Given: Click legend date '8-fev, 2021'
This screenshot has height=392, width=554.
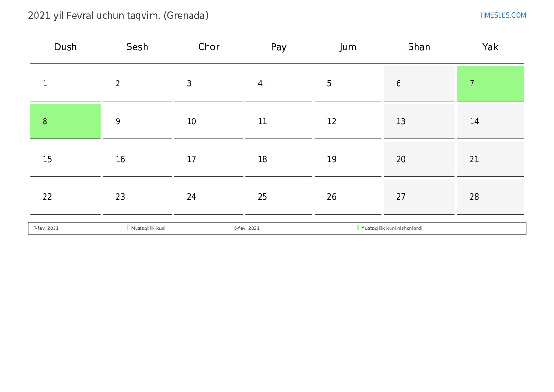Looking at the screenshot, I should 246,228.
